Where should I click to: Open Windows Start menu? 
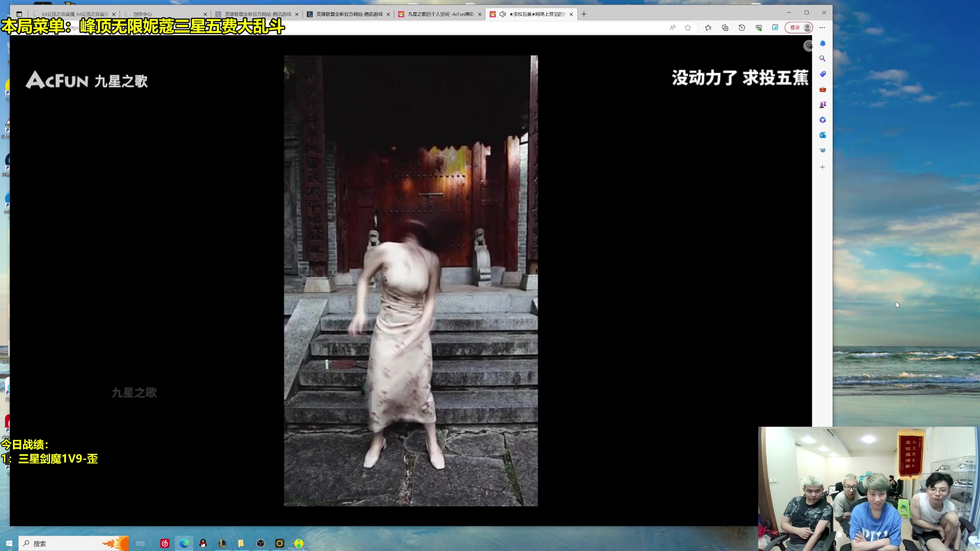(9, 543)
